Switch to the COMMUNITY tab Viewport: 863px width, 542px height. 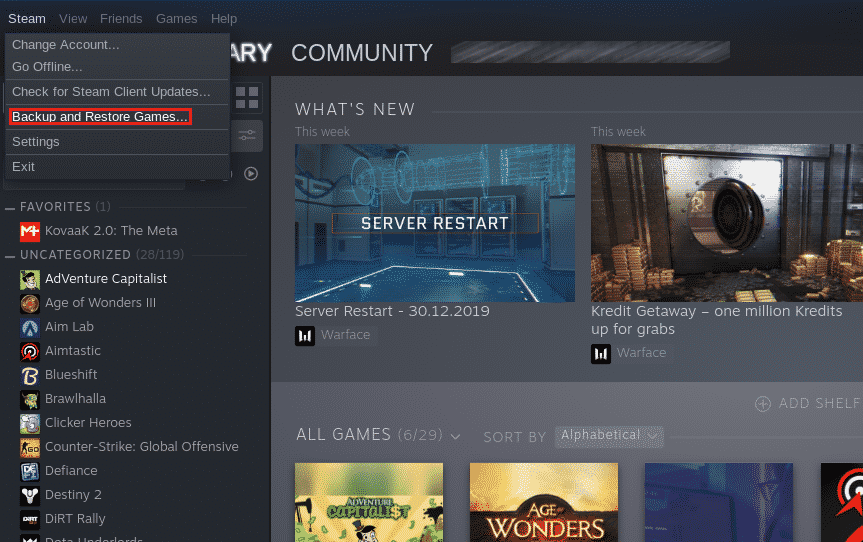coord(362,53)
